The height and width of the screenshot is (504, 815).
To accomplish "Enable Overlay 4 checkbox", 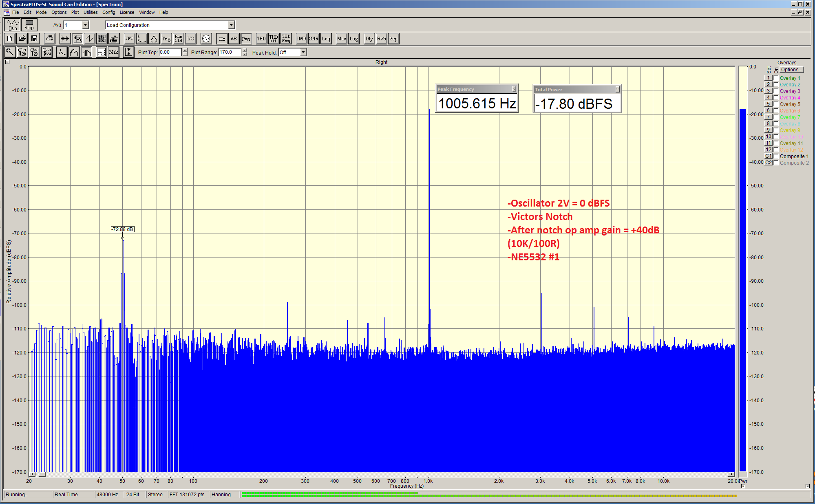I will 776,97.
